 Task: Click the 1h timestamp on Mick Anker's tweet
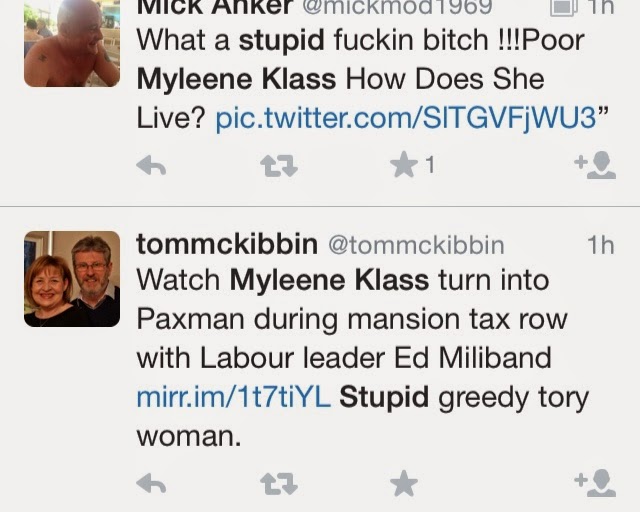click(x=601, y=8)
